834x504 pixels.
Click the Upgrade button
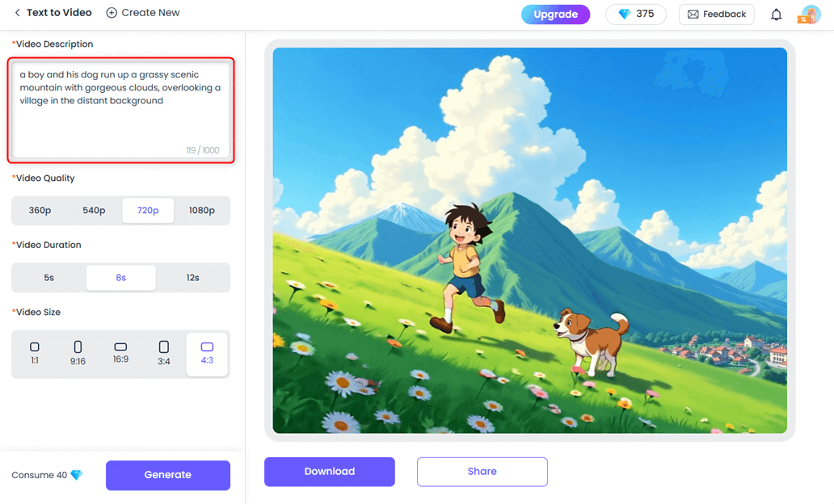coord(555,15)
